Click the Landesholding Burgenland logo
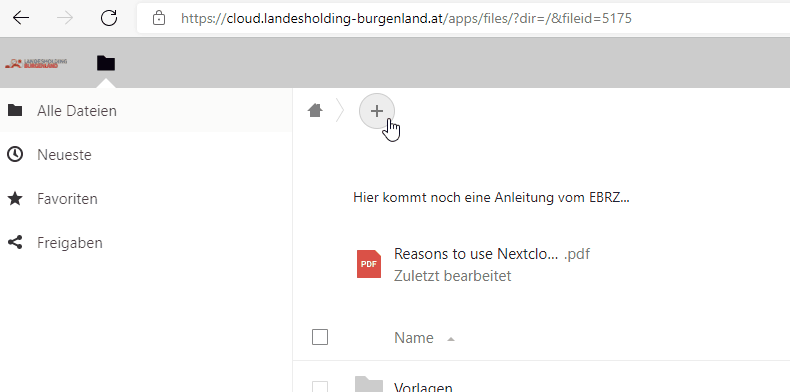 tap(36, 63)
